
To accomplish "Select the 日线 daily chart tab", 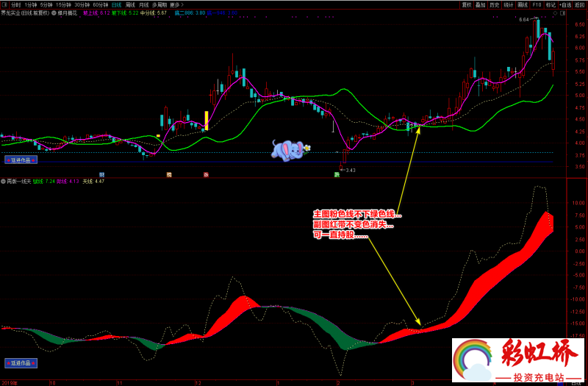I will coord(116,5).
